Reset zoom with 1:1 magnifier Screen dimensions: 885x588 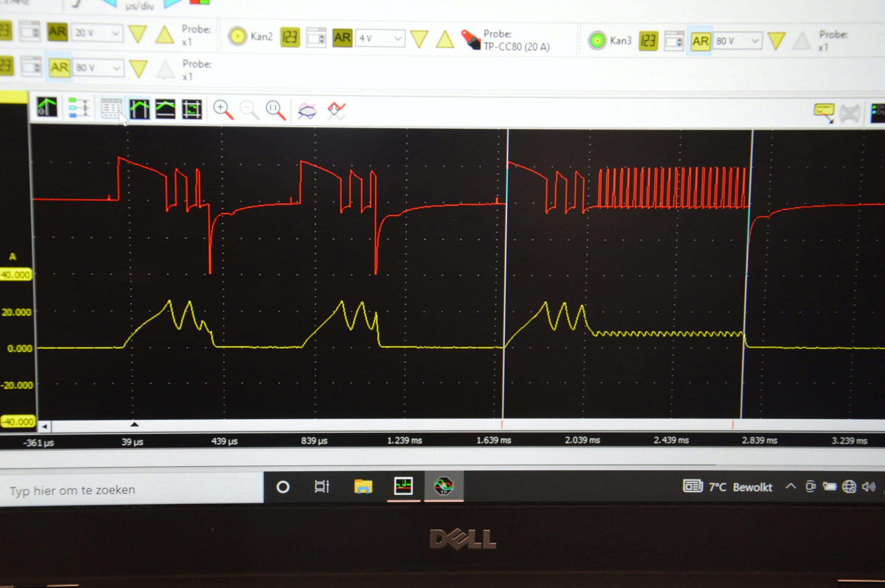(276, 110)
